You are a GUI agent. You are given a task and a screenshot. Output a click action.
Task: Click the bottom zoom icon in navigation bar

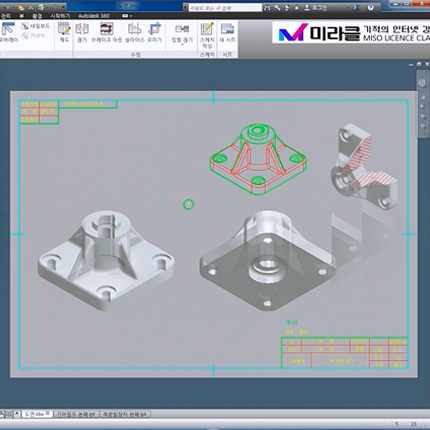[423, 126]
